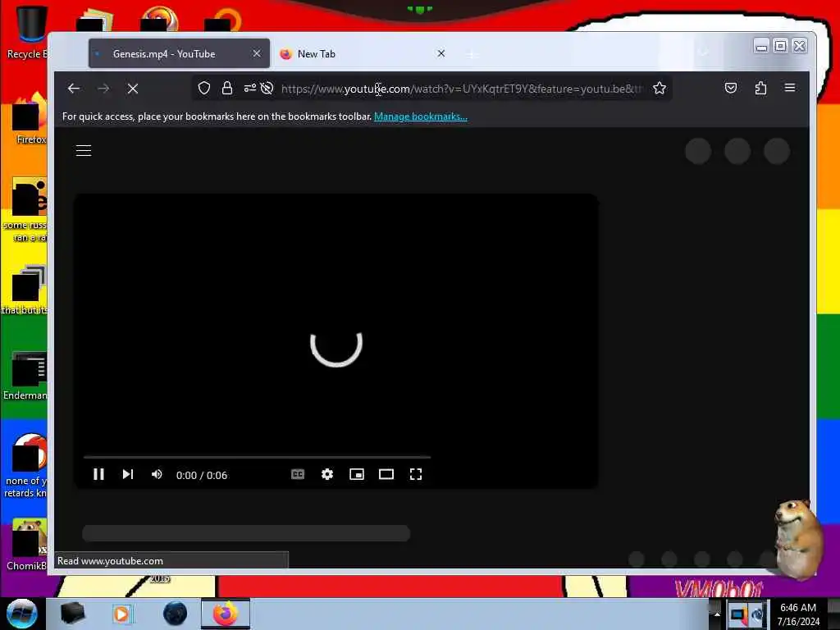Show hidden system tray icons
This screenshot has width=840, height=630.
[717, 614]
